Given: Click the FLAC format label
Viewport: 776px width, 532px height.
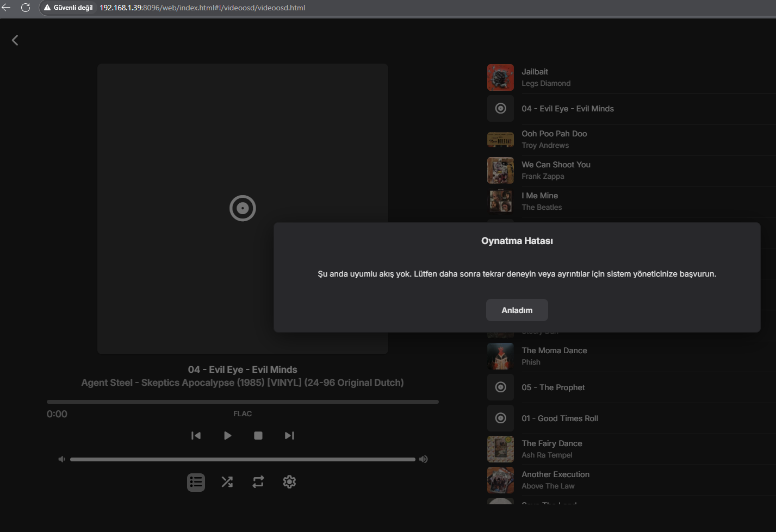Looking at the screenshot, I should [x=243, y=414].
